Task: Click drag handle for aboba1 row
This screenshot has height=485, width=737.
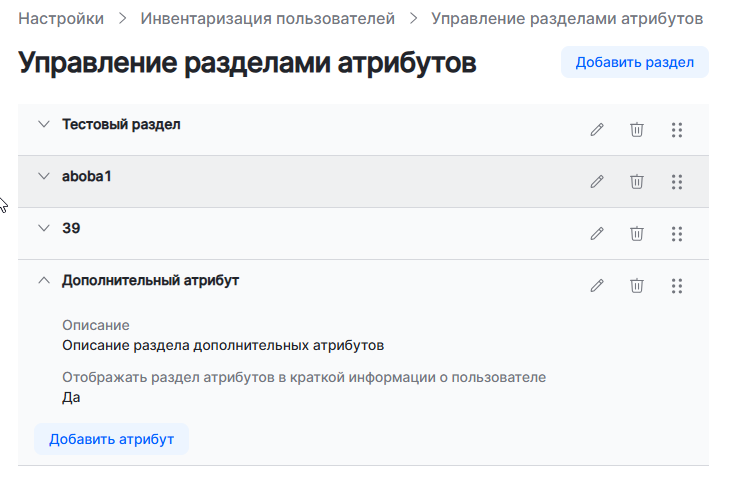Action: pos(677,181)
